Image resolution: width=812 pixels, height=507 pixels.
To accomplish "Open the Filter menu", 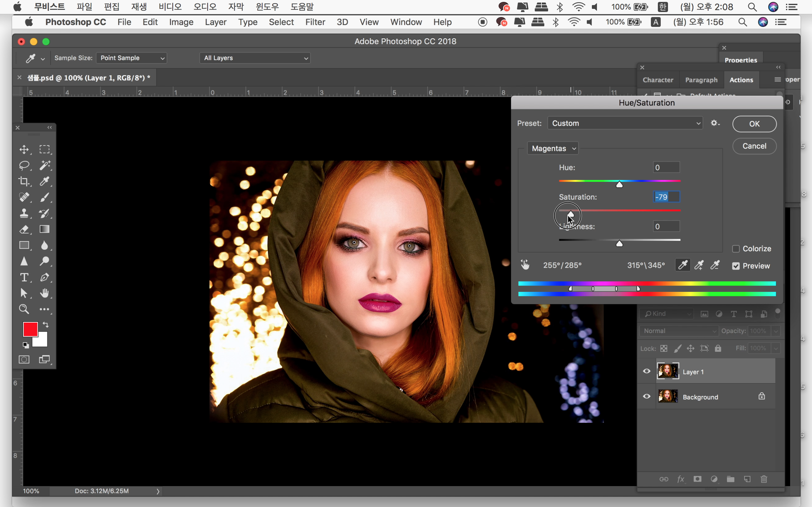I will coord(315,22).
